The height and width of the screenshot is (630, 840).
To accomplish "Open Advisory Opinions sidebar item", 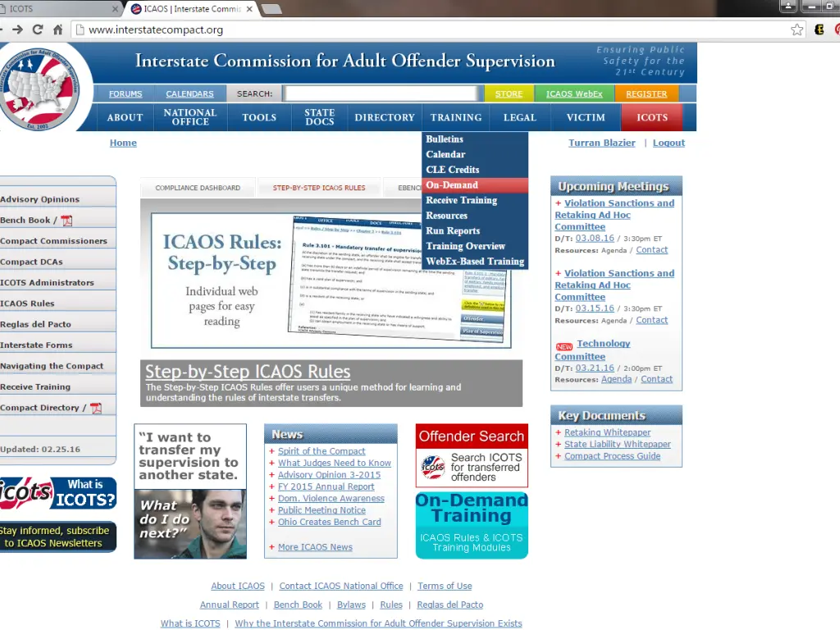I will pos(57,199).
